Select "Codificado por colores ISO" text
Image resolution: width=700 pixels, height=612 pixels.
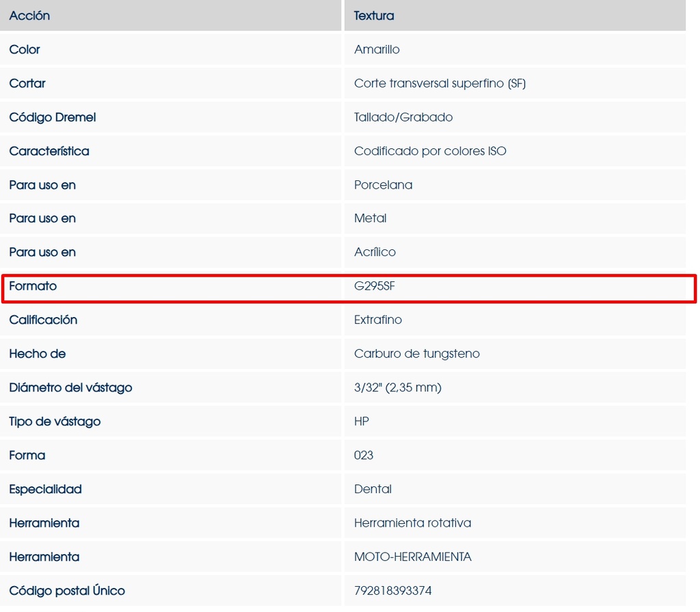click(x=430, y=151)
